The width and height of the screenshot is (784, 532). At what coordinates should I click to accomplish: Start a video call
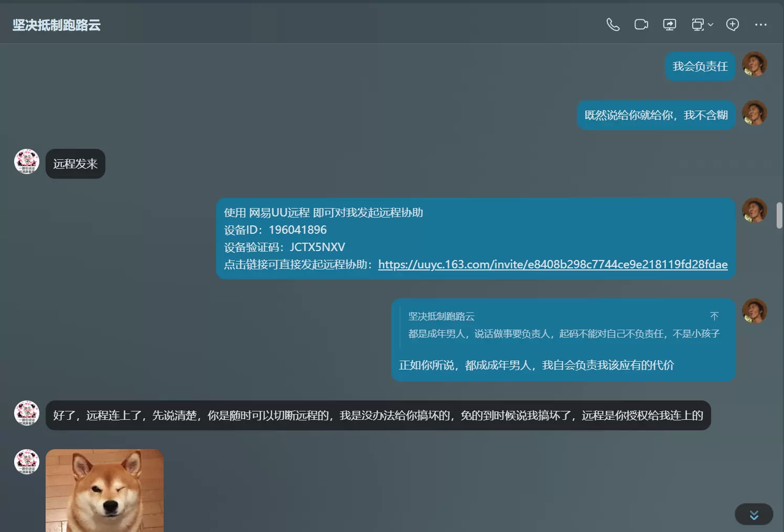coord(641,25)
